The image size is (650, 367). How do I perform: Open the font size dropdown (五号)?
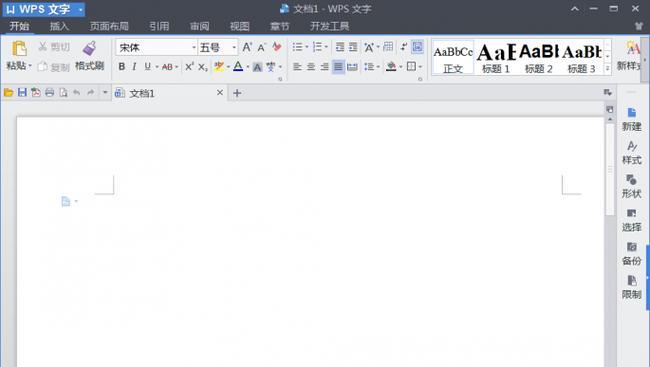[234, 48]
